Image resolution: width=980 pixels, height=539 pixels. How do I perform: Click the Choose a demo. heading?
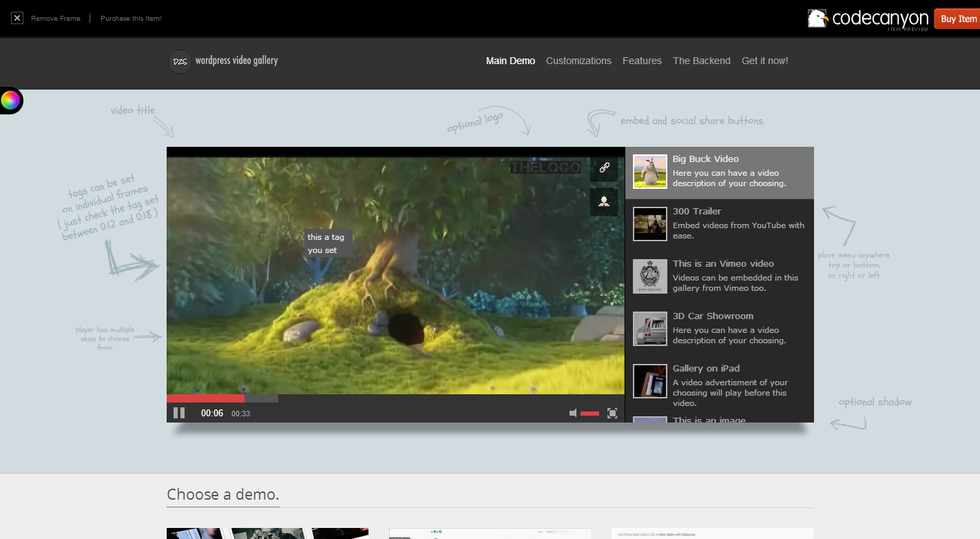click(223, 494)
